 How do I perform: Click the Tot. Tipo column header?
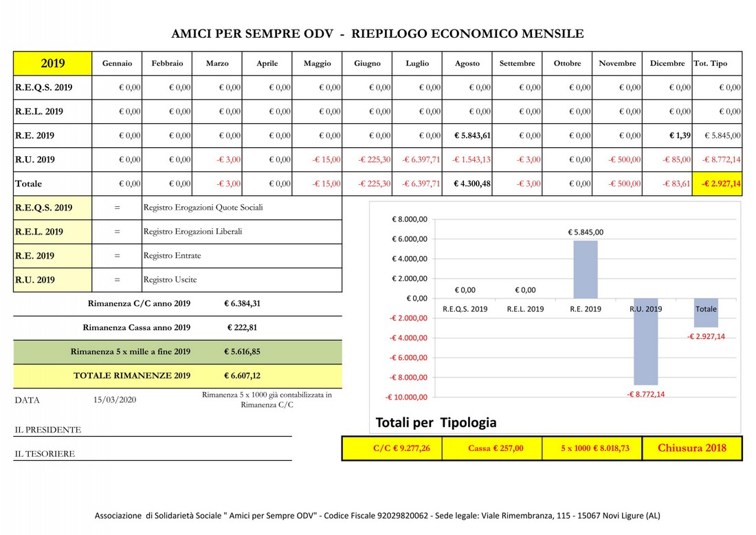tap(718, 63)
